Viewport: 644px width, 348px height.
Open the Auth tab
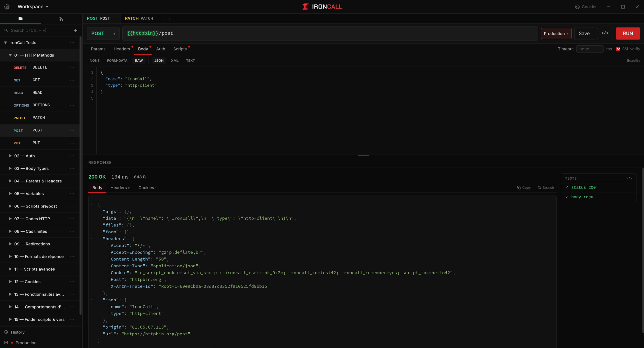(x=161, y=49)
